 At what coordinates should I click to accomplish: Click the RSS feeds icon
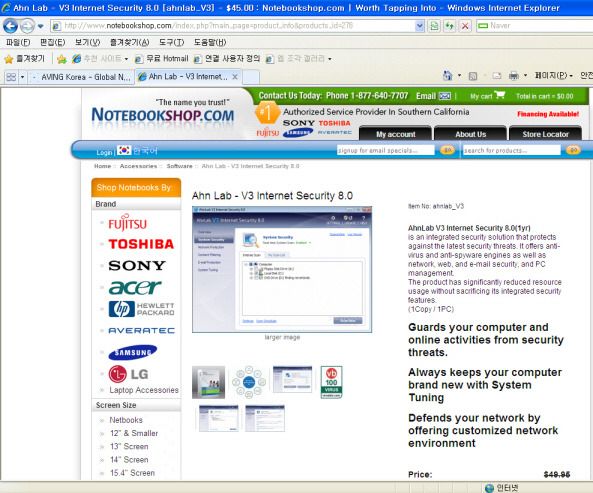click(x=473, y=76)
